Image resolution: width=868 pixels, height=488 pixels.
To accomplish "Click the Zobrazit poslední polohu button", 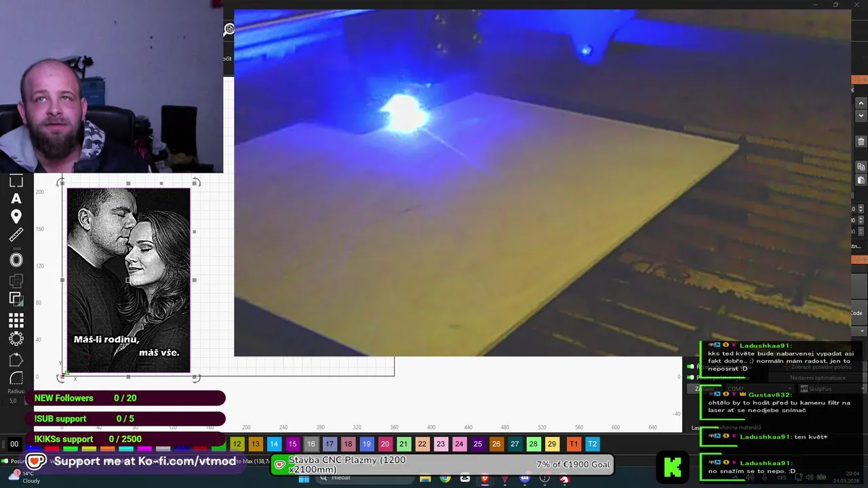I will [818, 367].
